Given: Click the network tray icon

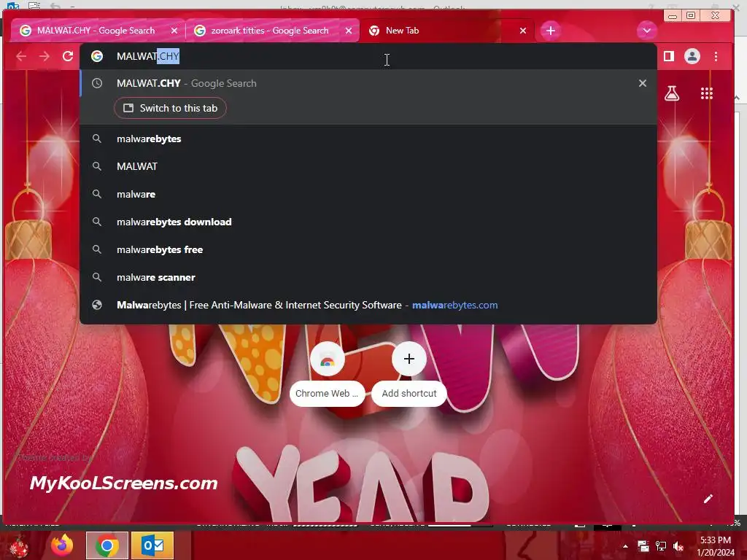Looking at the screenshot, I should [661, 546].
